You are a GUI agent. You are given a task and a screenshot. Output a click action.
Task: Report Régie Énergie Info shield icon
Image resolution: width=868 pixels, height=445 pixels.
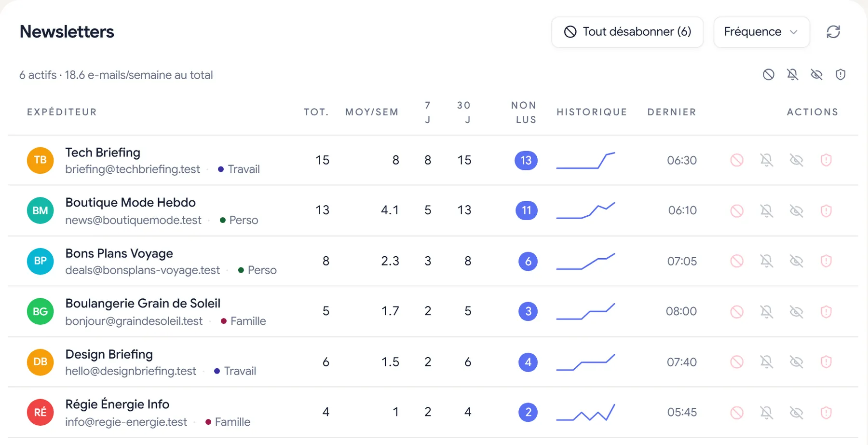click(826, 413)
